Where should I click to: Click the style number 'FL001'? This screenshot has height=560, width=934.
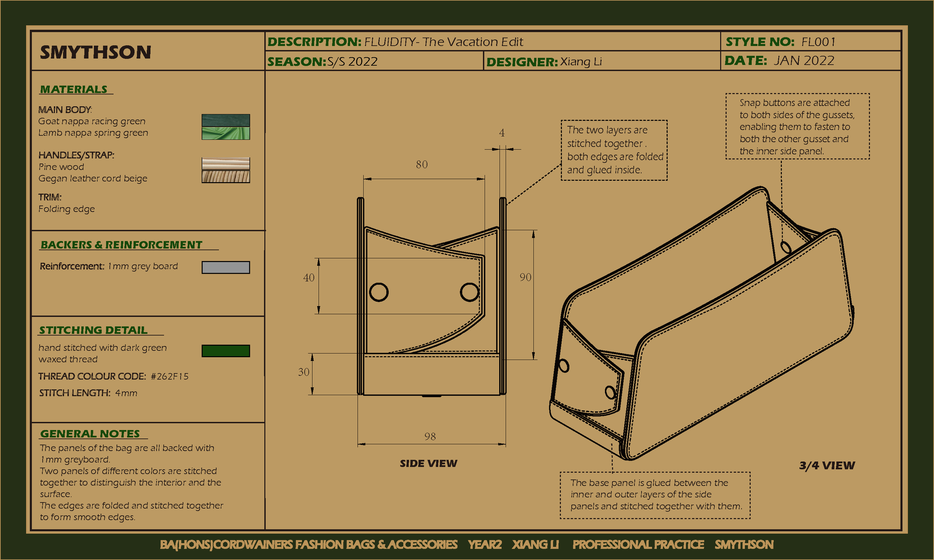[819, 41]
